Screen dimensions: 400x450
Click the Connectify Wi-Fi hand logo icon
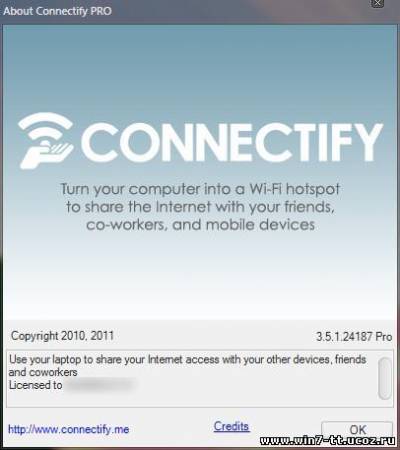tap(46, 140)
